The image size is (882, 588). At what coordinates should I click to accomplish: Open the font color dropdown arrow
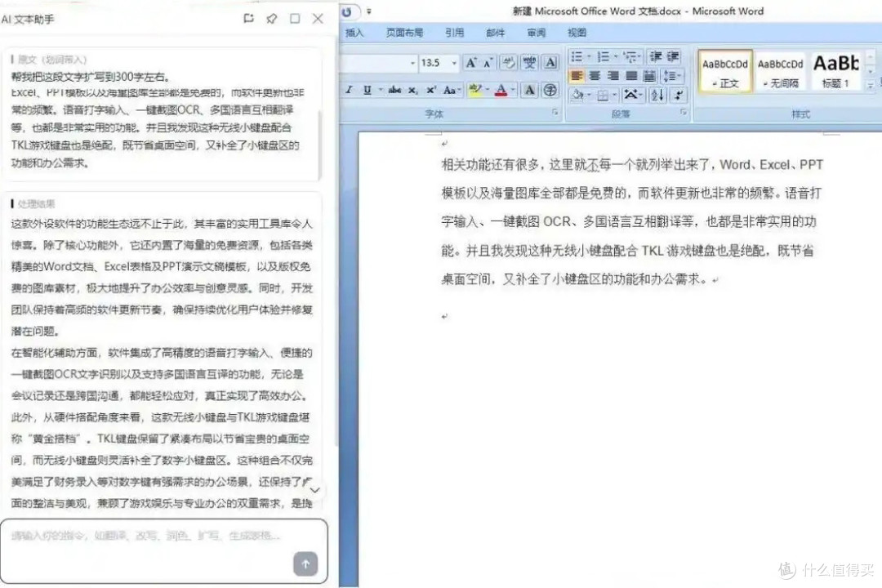point(512,90)
